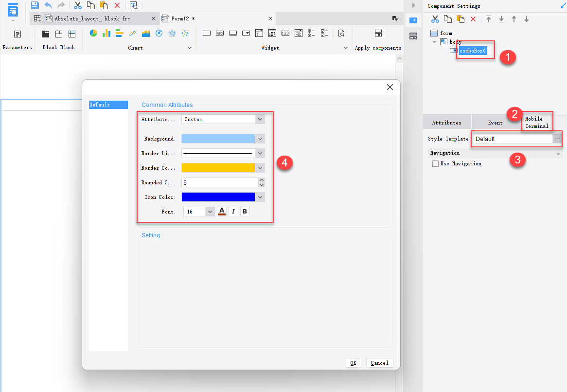This screenshot has width=567, height=392.
Task: Open the Attributes tab
Action: (x=447, y=123)
